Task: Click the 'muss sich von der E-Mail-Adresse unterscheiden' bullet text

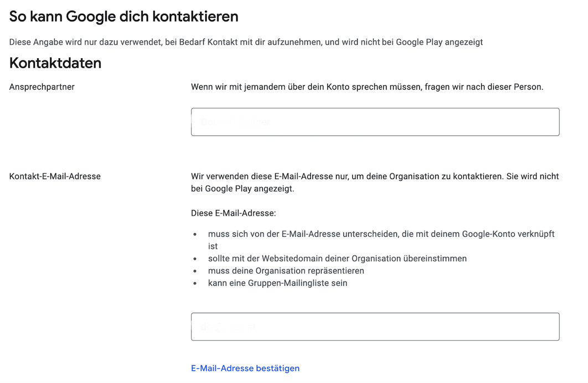Action: [x=381, y=234]
